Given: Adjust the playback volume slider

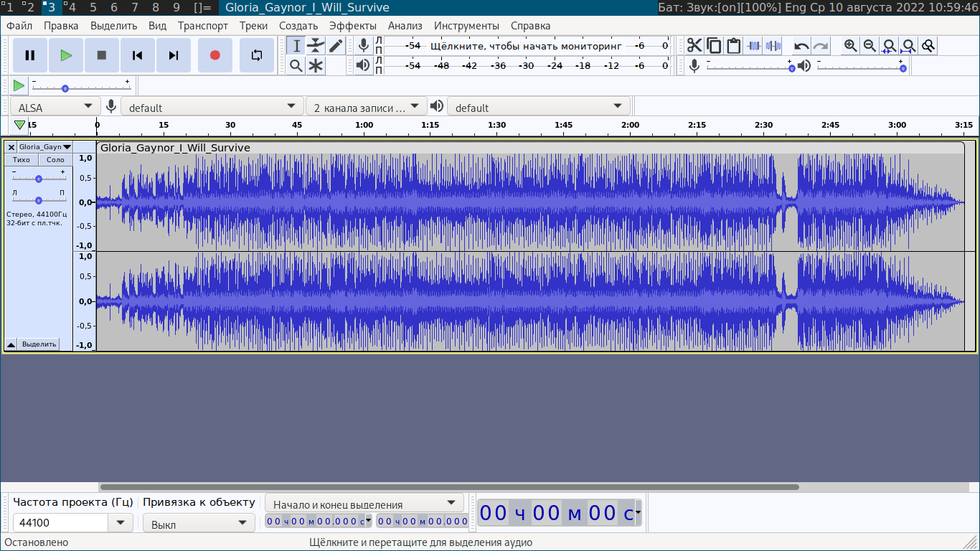Looking at the screenshot, I should coord(861,67).
